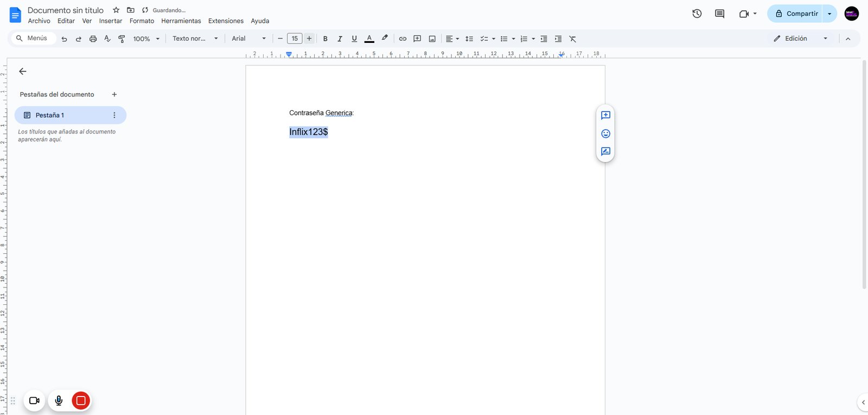
Task: Run spelling and grammar check icon
Action: (x=107, y=39)
